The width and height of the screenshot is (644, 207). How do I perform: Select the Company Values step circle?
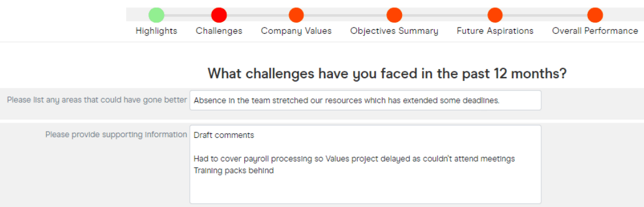coord(296,15)
